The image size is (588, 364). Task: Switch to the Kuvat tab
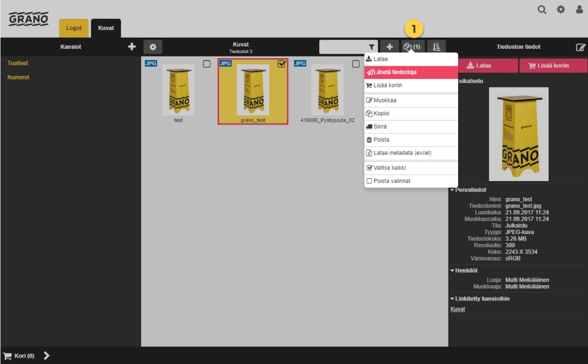(106, 28)
